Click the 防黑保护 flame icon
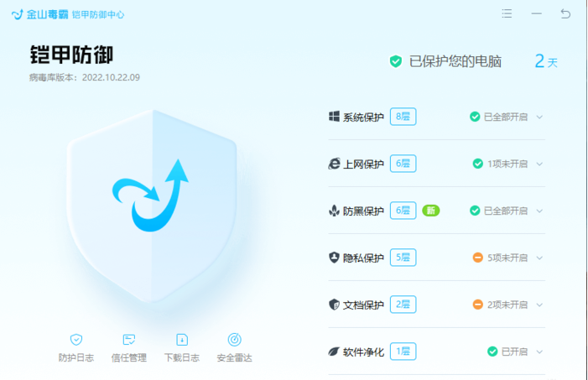Viewport: 588px width, 380px height. click(x=334, y=211)
